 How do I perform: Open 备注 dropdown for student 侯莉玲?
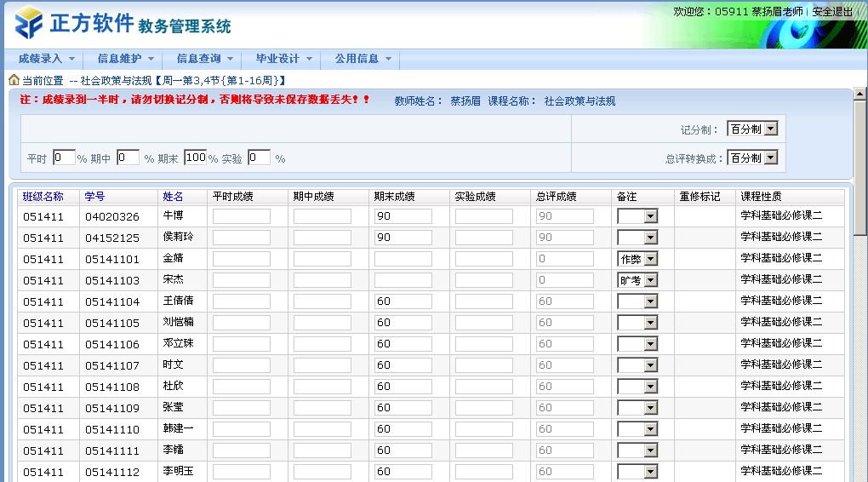pos(637,237)
